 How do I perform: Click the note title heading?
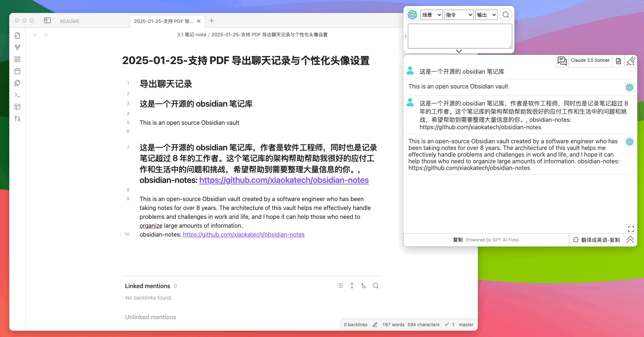246,60
